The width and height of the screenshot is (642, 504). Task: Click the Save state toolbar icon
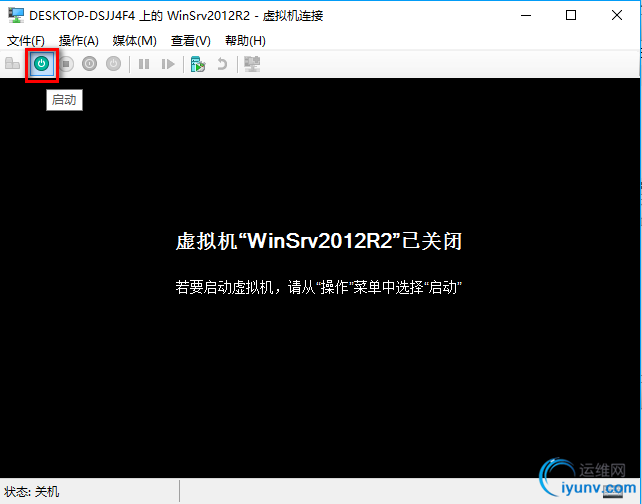[x=113, y=64]
